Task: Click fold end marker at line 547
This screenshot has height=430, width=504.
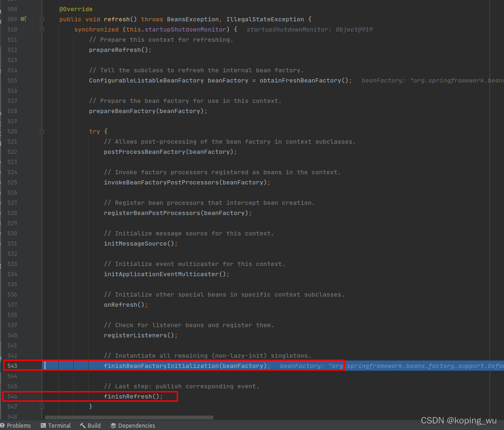Action: coord(42,406)
